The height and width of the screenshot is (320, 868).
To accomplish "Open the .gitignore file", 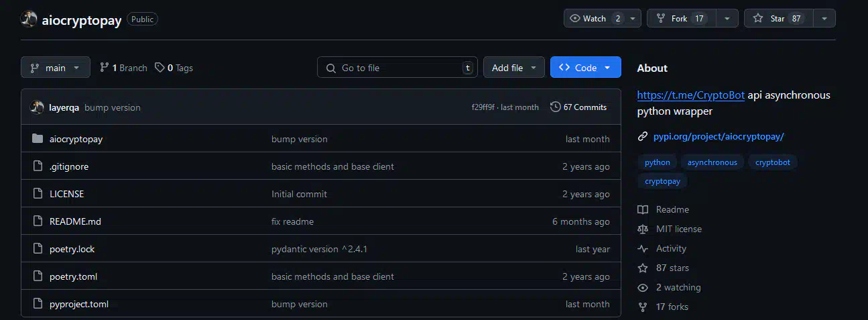I will click(x=69, y=166).
